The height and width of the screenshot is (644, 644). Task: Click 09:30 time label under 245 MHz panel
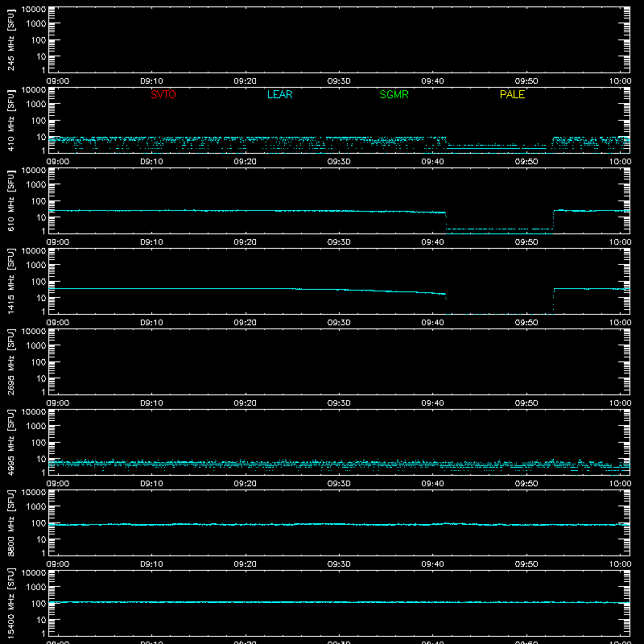click(x=339, y=81)
